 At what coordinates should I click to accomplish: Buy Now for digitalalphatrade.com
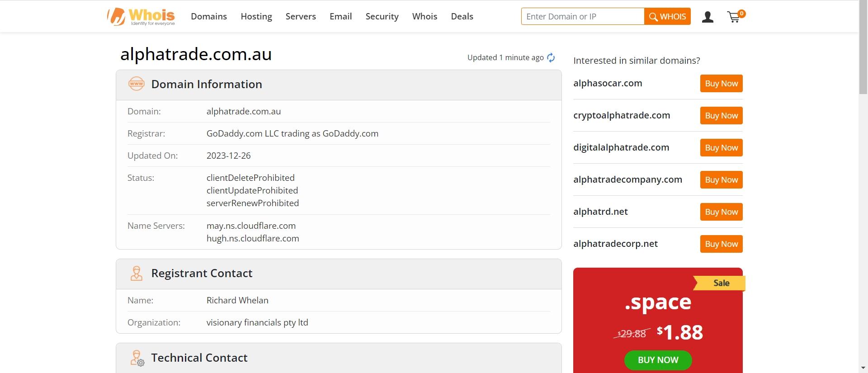tap(721, 148)
